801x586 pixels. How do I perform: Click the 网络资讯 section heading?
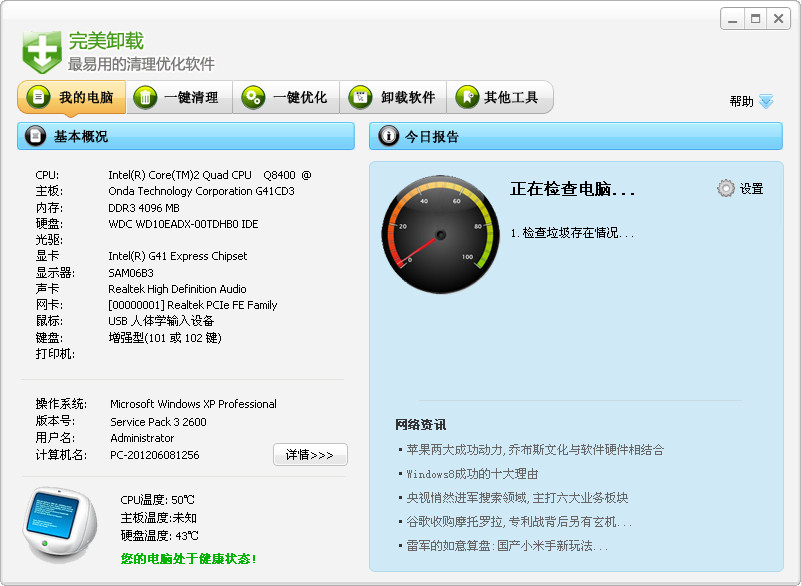point(420,425)
